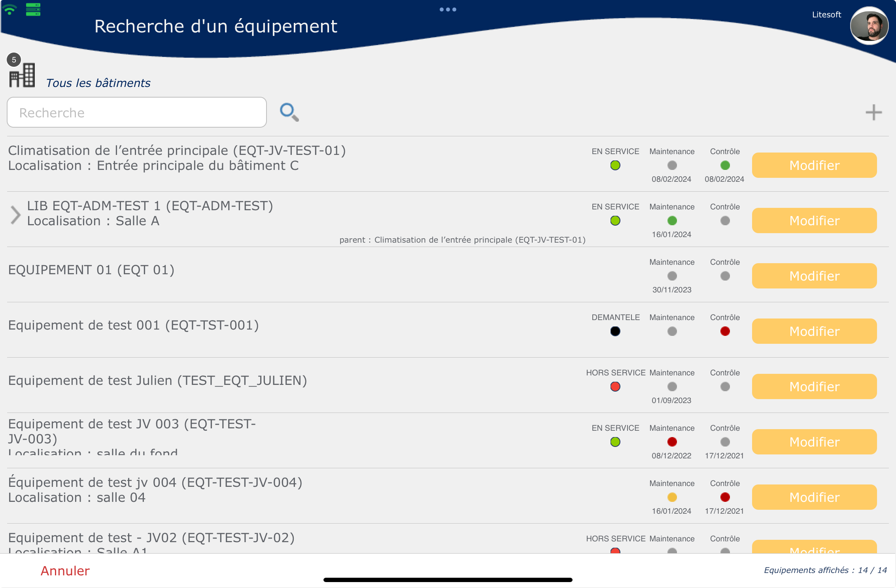
Task: Click the red Contrôle dot for EQT-TST-001
Action: coord(725,331)
